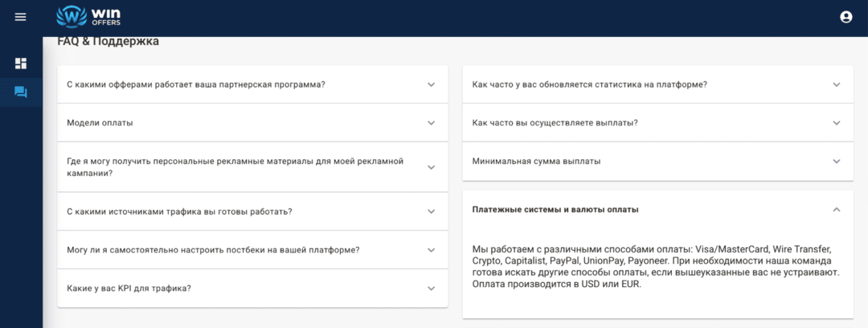
Task: Expand chevron for traffic sources question
Action: tap(432, 211)
